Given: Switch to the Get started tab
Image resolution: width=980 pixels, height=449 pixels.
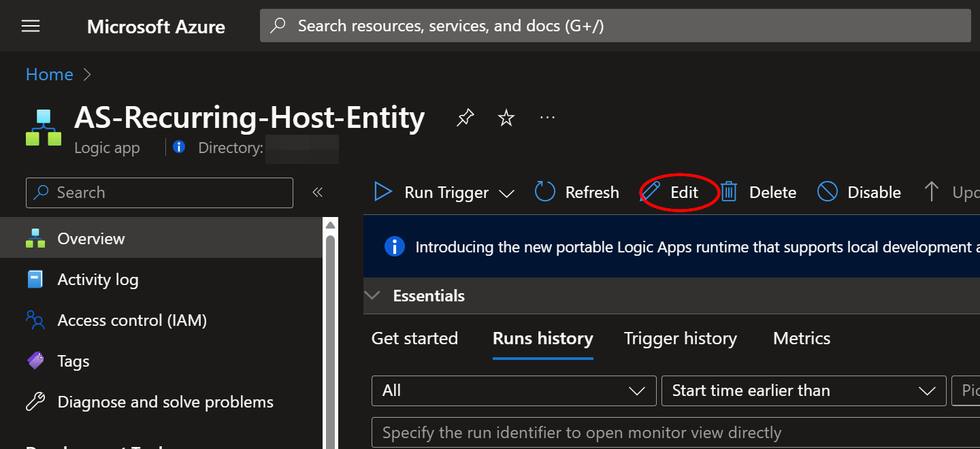Looking at the screenshot, I should pos(414,338).
